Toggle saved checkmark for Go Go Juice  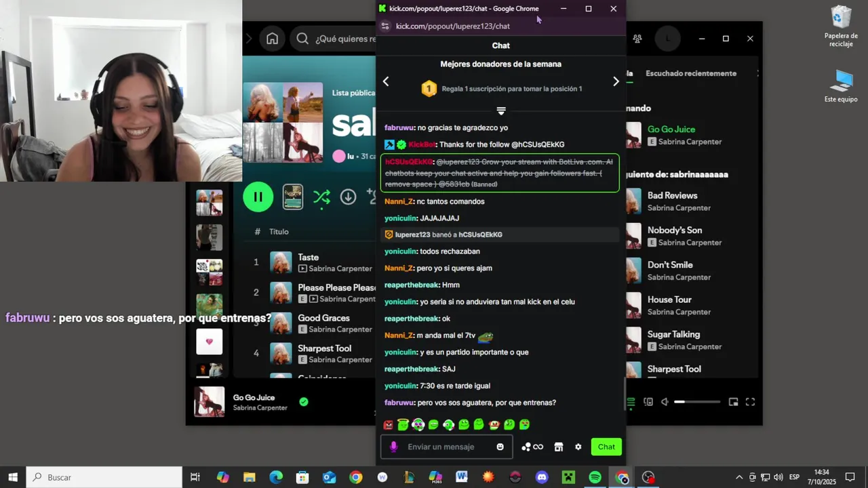coord(303,402)
